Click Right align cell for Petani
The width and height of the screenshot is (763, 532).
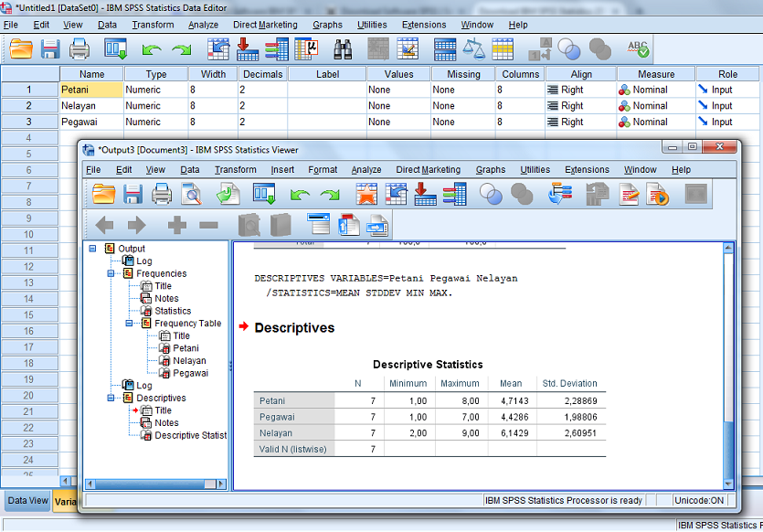[581, 90]
